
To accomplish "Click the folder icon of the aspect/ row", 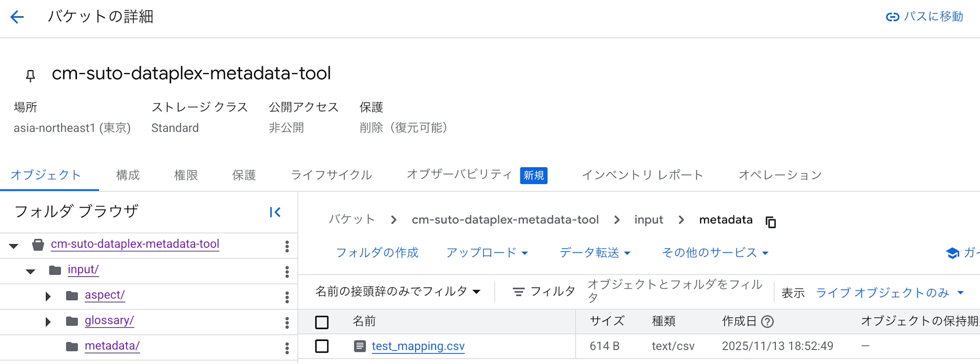I will tap(72, 296).
